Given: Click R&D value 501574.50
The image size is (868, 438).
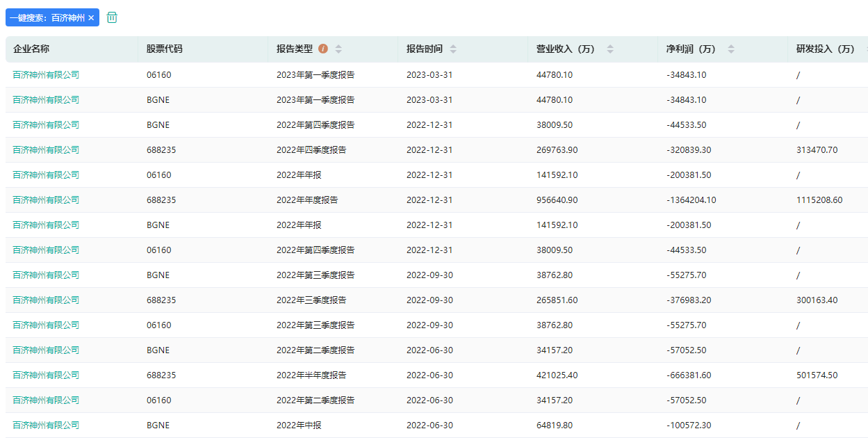Looking at the screenshot, I should click(x=817, y=375).
